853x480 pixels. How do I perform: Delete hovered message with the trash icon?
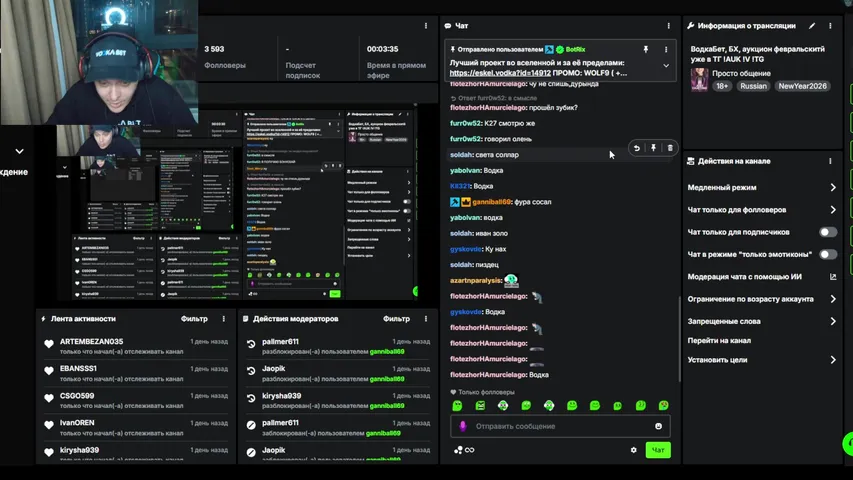tap(670, 148)
